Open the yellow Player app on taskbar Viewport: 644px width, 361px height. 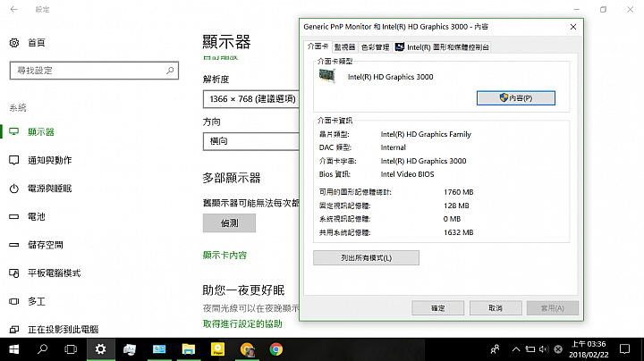click(x=217, y=349)
